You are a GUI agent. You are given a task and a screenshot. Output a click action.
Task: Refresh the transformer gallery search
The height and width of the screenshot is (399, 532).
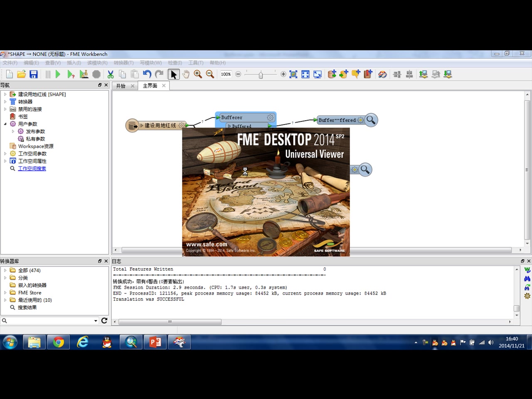[104, 320]
